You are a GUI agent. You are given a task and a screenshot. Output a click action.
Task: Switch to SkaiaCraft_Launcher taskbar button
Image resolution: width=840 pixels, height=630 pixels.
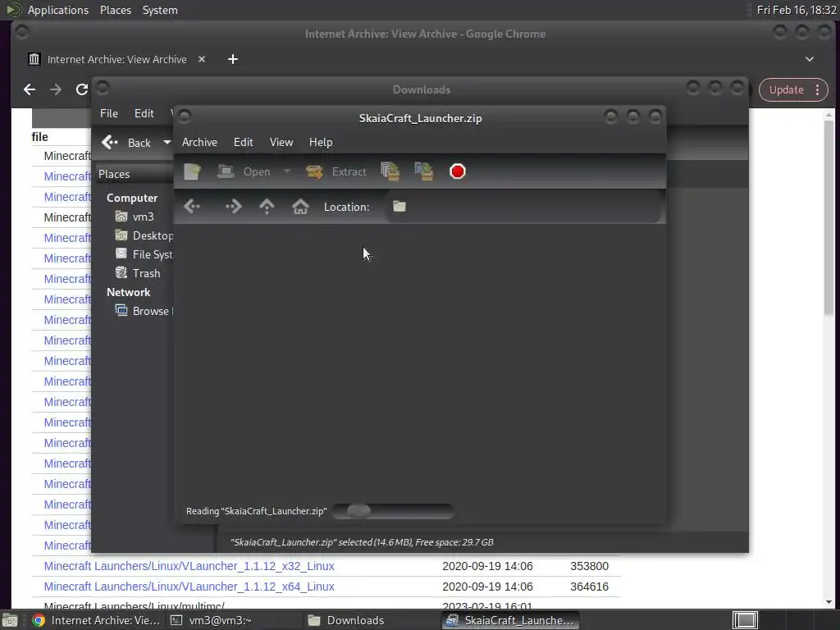point(510,620)
